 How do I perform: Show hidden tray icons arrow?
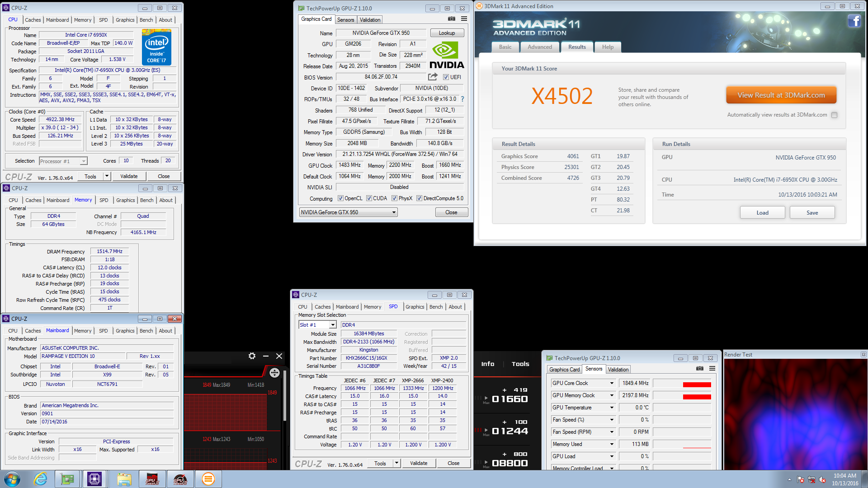click(789, 480)
